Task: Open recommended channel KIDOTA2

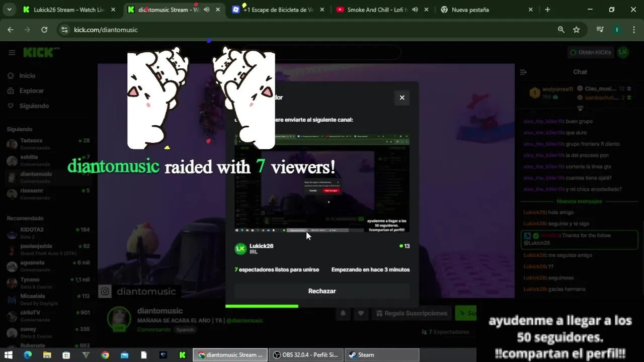Action: tap(48, 233)
